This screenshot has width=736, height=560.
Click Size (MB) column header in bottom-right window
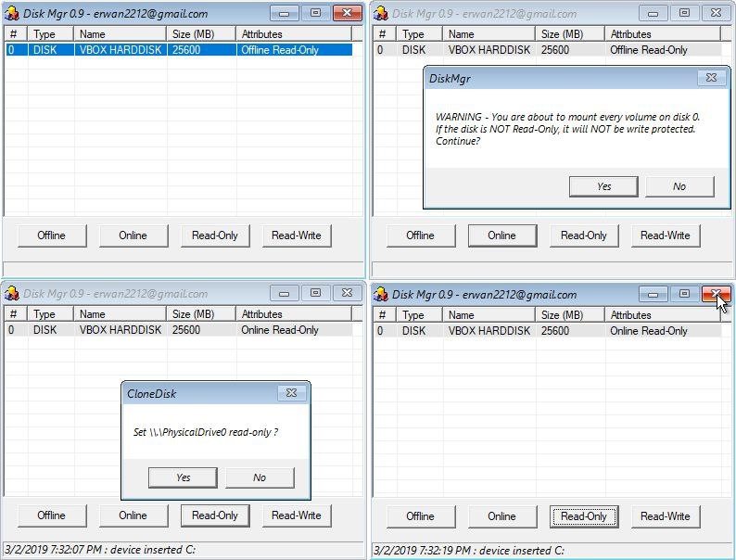click(x=570, y=315)
